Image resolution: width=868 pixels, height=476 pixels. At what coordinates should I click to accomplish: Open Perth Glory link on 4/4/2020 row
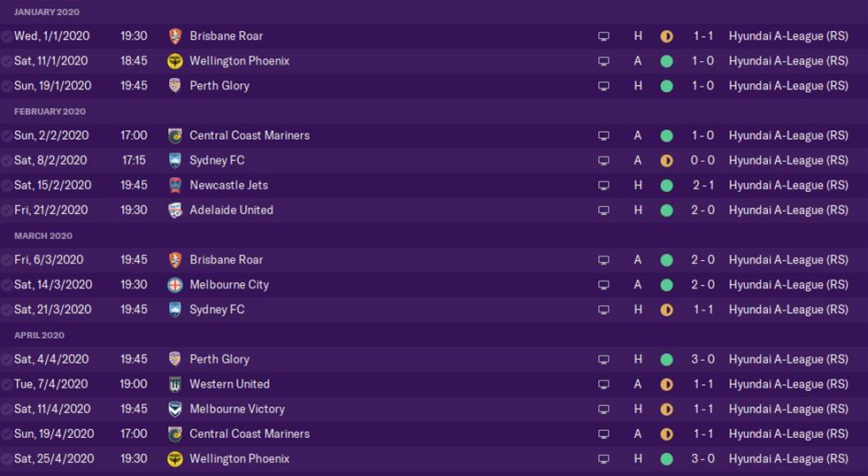[x=219, y=359]
